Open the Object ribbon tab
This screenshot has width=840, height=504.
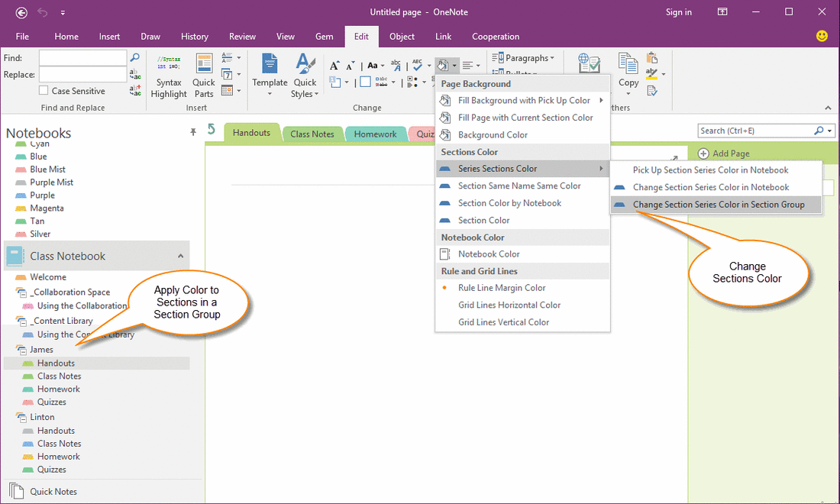tap(402, 37)
